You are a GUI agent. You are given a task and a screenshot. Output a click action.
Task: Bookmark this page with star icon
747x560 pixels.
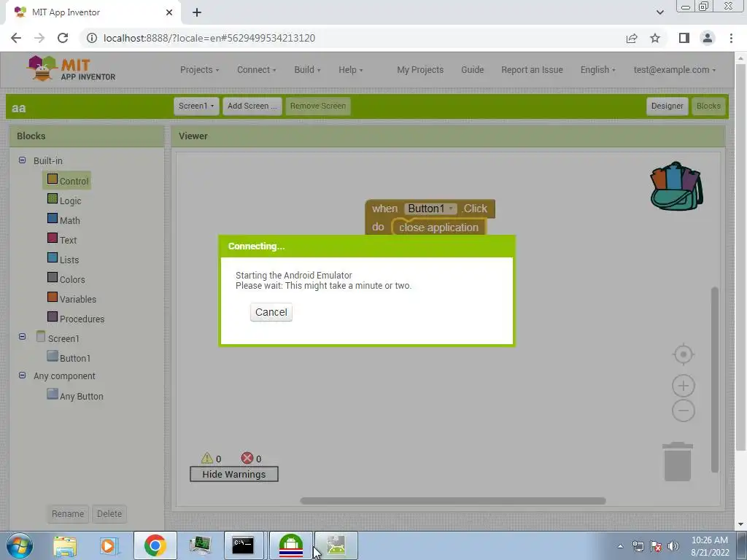click(655, 38)
